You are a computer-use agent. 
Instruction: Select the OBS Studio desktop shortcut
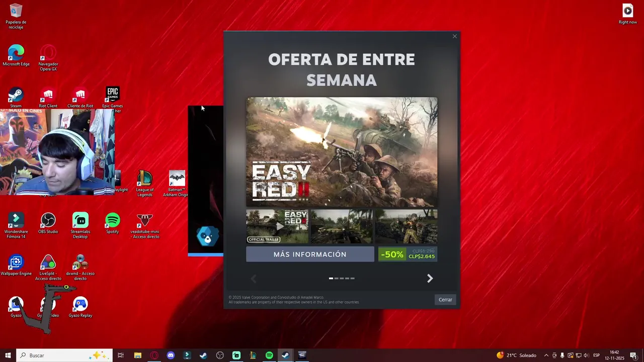[48, 223]
